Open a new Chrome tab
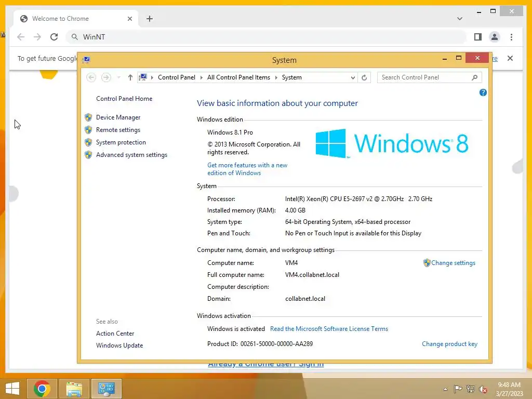The height and width of the screenshot is (399, 532). [150, 19]
